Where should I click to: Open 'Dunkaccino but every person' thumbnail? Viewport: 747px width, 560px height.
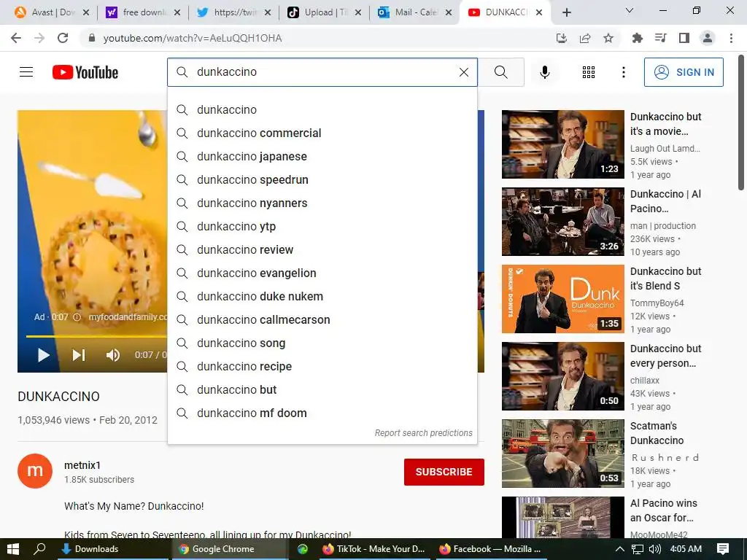tap(562, 376)
